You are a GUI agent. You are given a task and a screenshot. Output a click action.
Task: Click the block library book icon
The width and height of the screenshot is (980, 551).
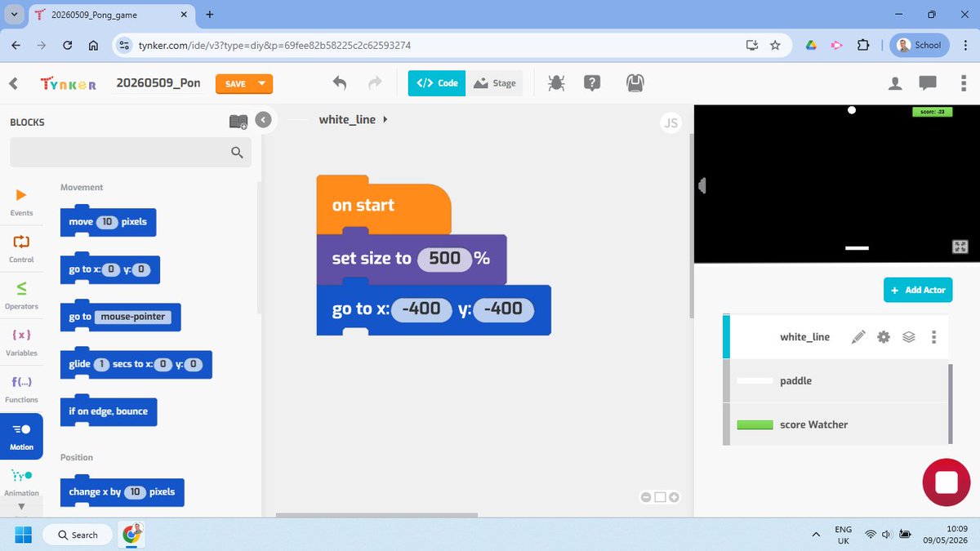(x=238, y=122)
